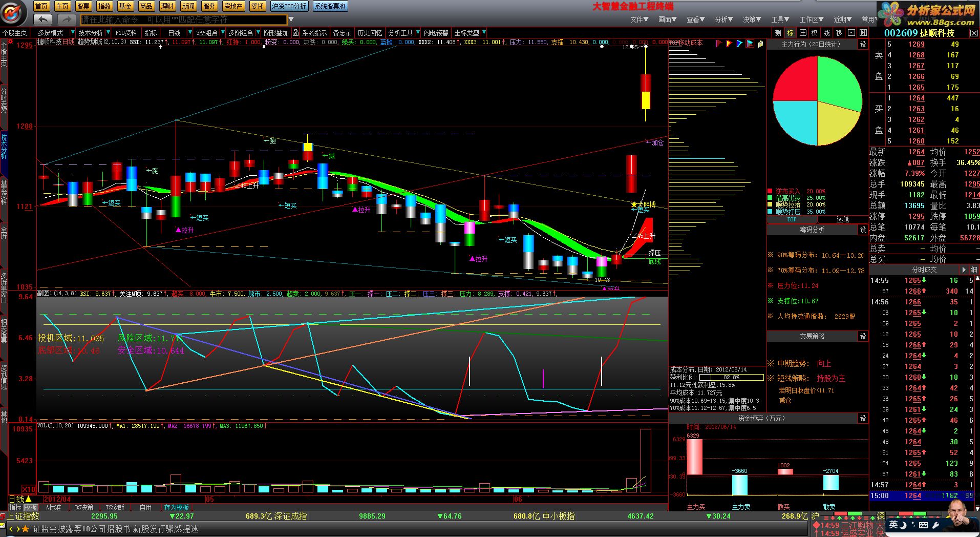Click the yellow book icon near cost distribution

pos(760,44)
